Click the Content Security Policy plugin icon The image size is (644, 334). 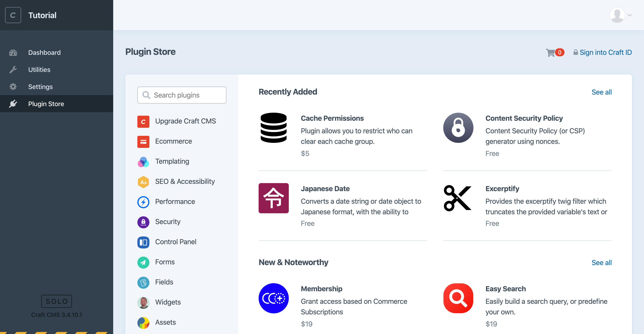(x=458, y=128)
